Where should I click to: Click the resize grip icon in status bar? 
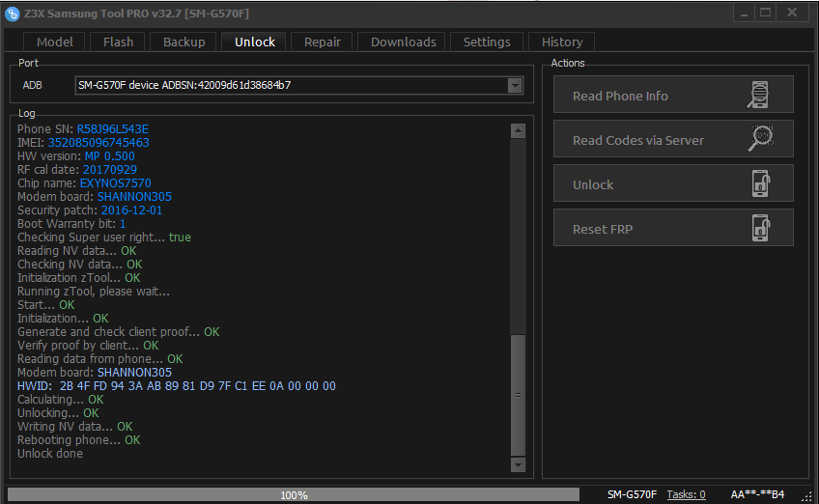807,496
